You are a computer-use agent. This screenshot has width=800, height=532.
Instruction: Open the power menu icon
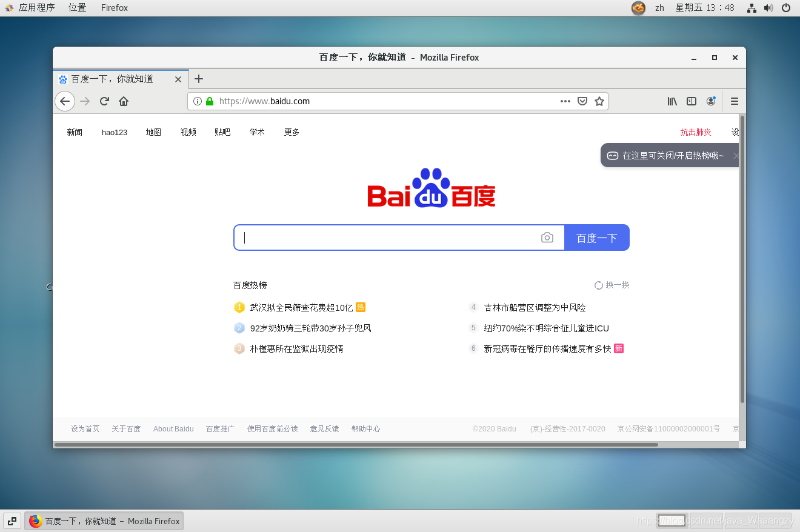(x=786, y=8)
